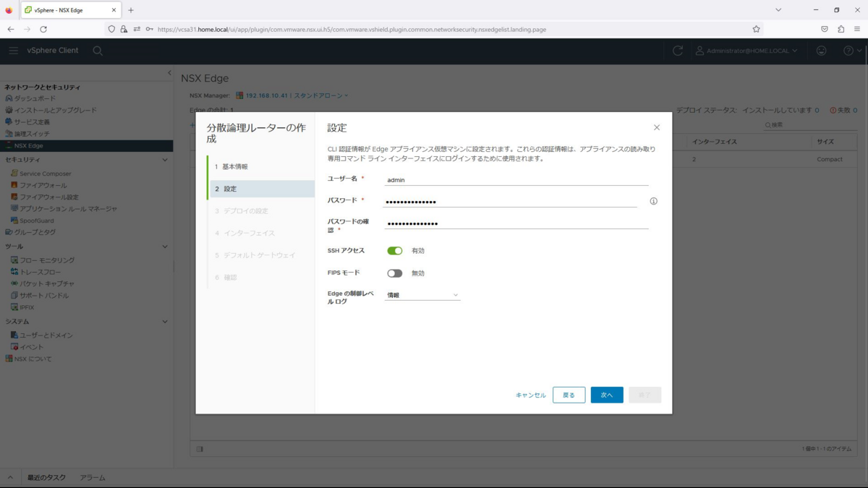Open the Edge の制御レベル ログ dropdown
Image resolution: width=868 pixels, height=488 pixels.
(422, 295)
